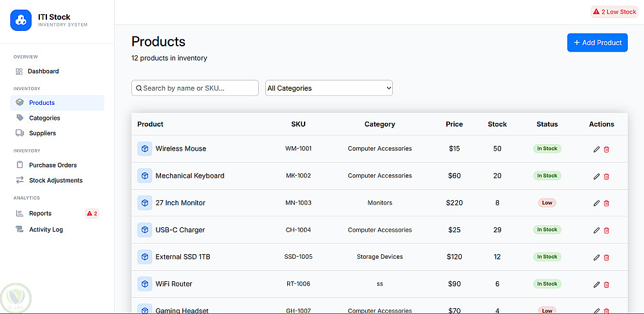Navigate to Purchase Orders

tap(53, 165)
